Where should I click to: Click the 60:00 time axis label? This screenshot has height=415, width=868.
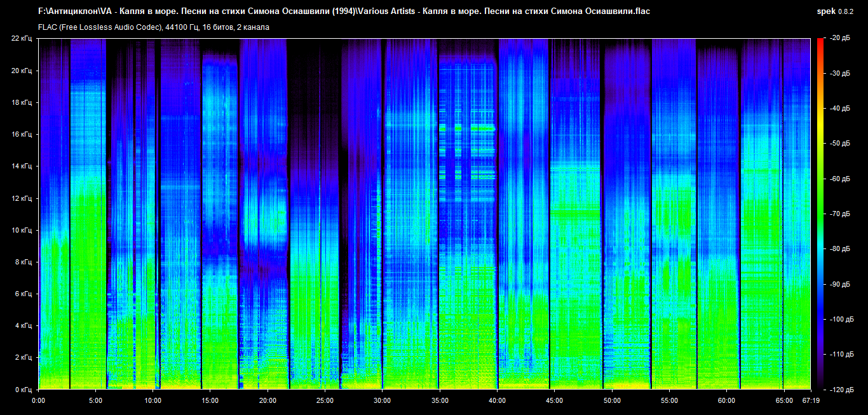tap(726, 400)
